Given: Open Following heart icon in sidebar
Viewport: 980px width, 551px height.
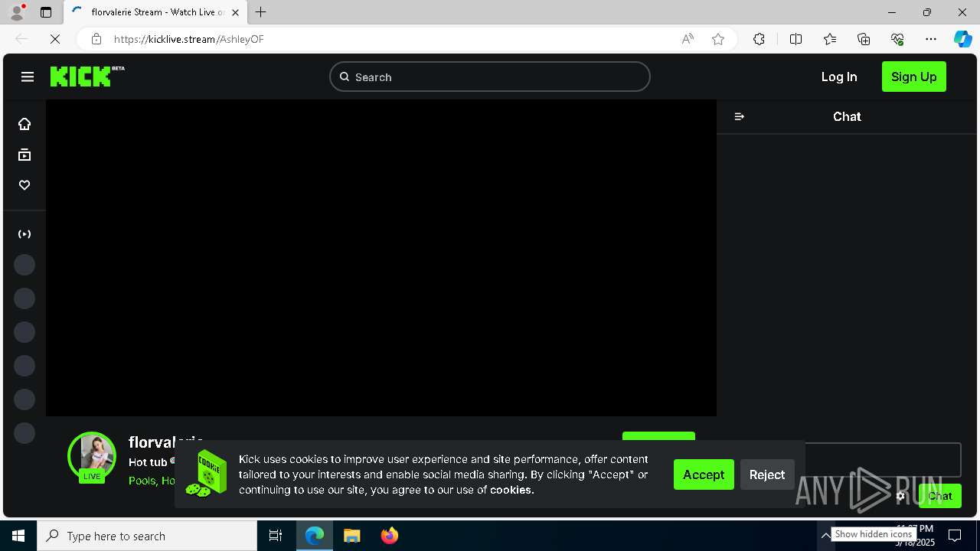Looking at the screenshot, I should [24, 185].
